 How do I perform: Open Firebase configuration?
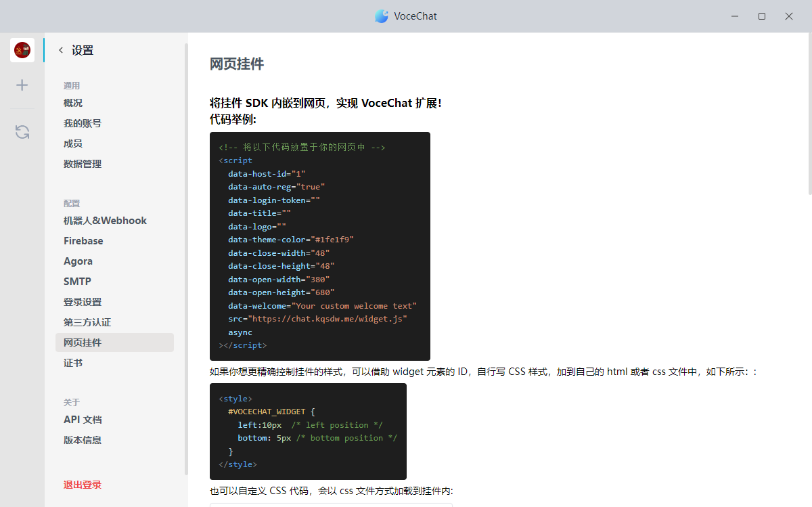(83, 241)
